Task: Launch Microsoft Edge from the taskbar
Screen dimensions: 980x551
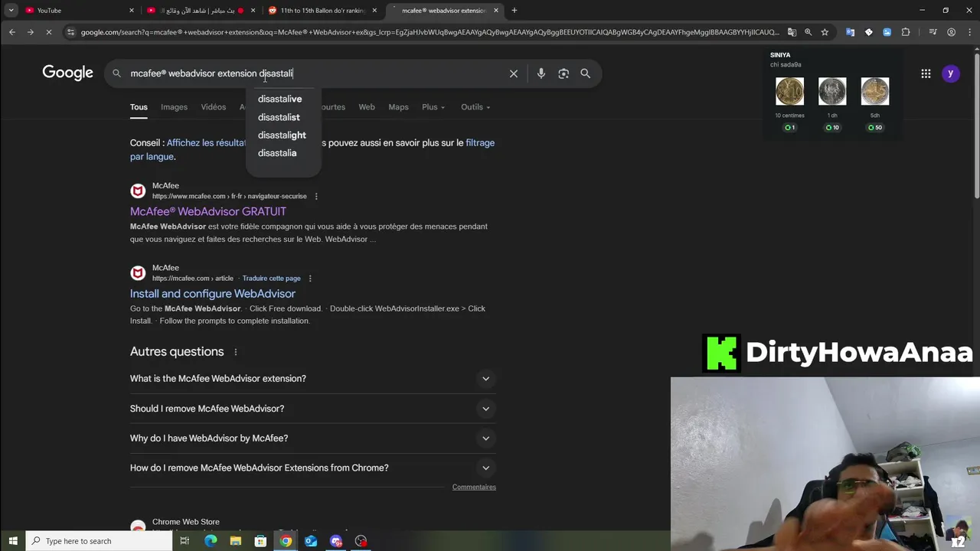Action: 211,541
